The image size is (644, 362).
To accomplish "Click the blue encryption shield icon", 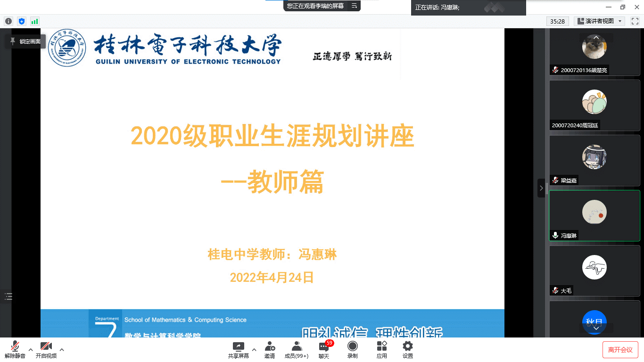I will 21,21.
